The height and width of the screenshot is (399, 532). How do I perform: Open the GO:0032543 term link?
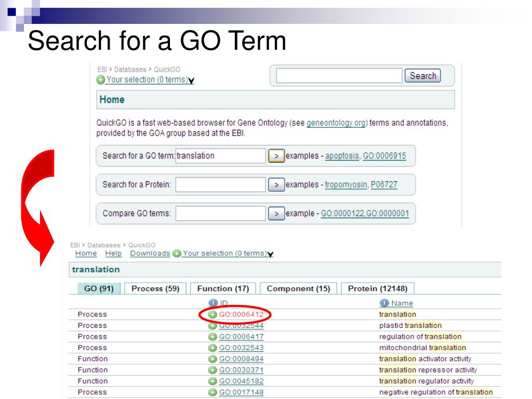click(241, 348)
